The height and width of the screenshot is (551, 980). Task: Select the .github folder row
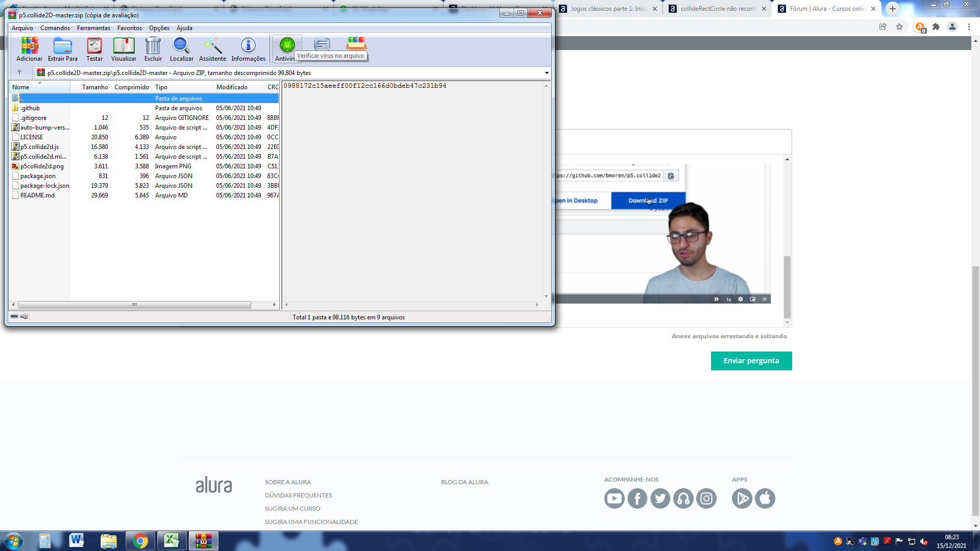(144, 108)
